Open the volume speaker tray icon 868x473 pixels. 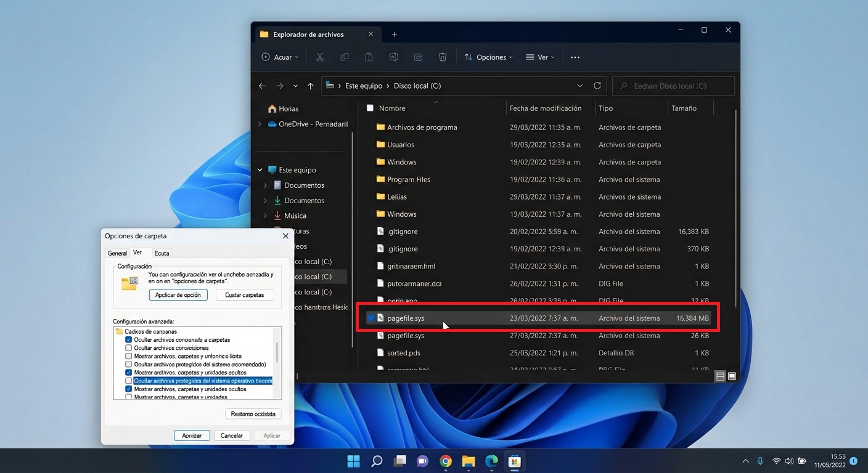click(x=789, y=461)
